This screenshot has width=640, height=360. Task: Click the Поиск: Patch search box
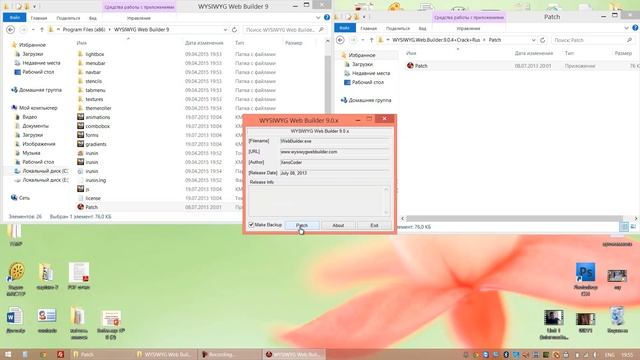tap(593, 40)
